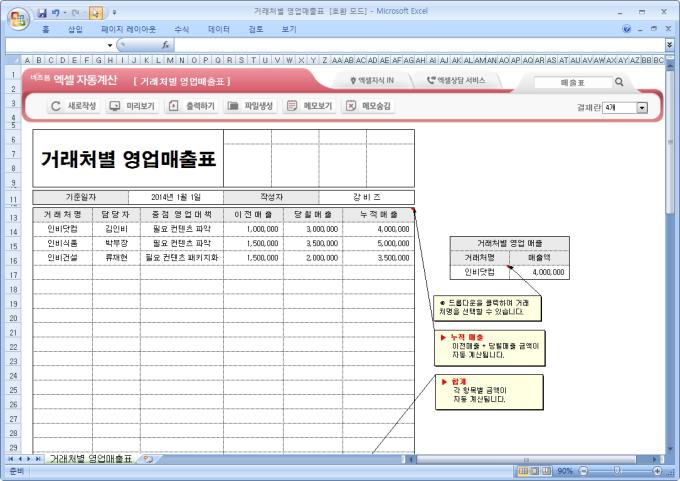Open the 엑셀지식 IN tab
Screen dimensions: 680x481
point(372,80)
